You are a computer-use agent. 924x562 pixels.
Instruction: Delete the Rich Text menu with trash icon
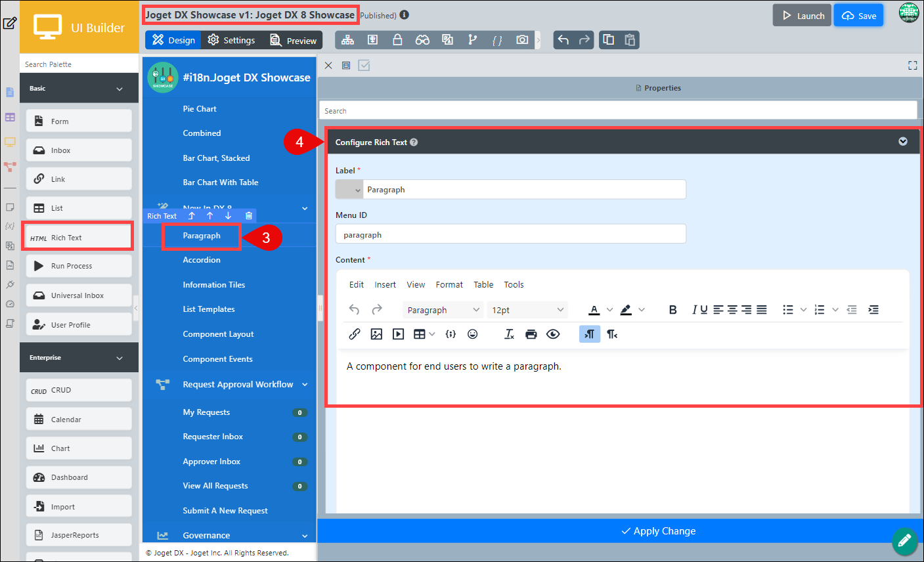249,215
